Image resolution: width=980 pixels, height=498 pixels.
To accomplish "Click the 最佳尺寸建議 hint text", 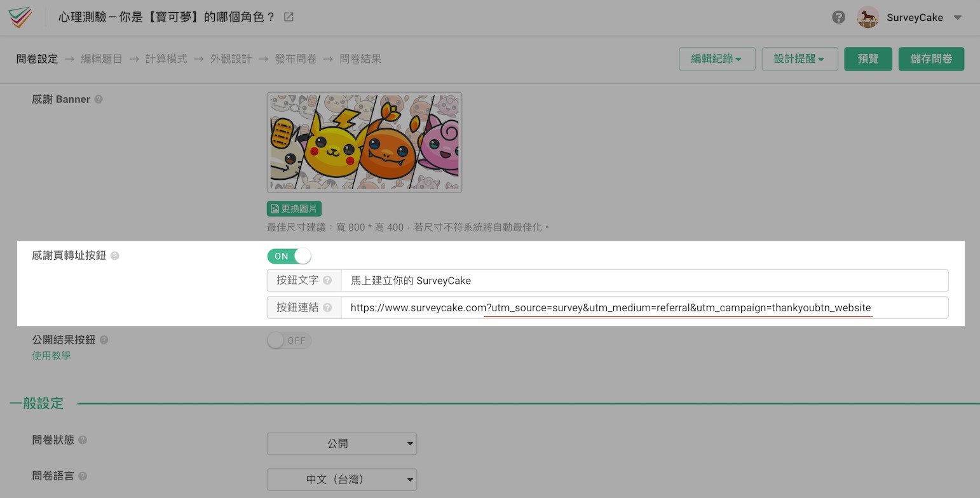I will click(x=409, y=227).
